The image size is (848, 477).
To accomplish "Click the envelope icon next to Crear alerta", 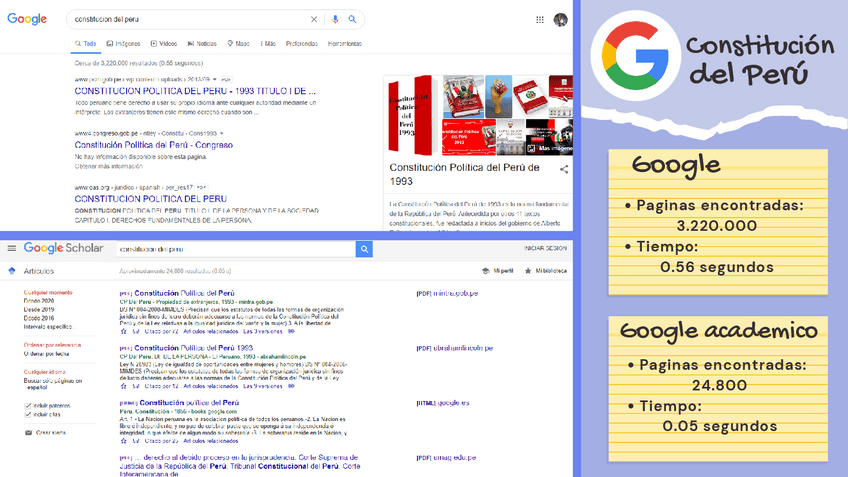I will (x=28, y=433).
